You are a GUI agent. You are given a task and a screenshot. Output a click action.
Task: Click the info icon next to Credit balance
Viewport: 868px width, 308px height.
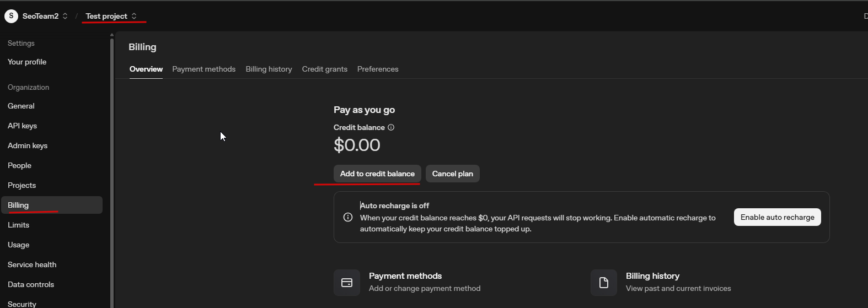pyautogui.click(x=391, y=127)
